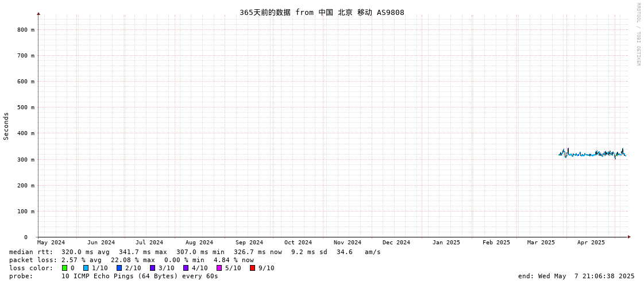Viewport: 644px width, 284px height.
Task: Click the loss color row label
Action: (x=31, y=268)
